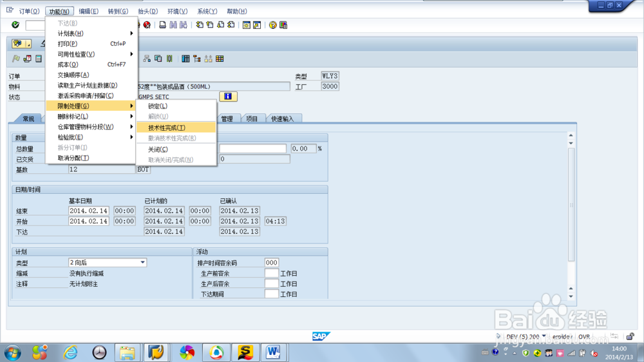
Task: Switch to the 快速输入 tab
Action: pyautogui.click(x=282, y=119)
